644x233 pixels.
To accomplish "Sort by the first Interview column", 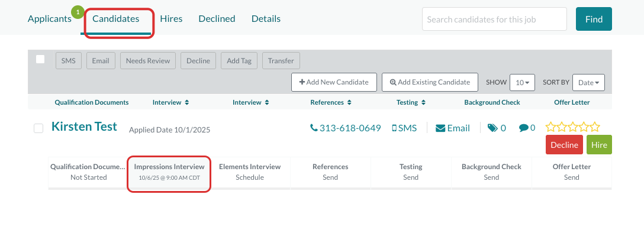I will pyautogui.click(x=171, y=102).
